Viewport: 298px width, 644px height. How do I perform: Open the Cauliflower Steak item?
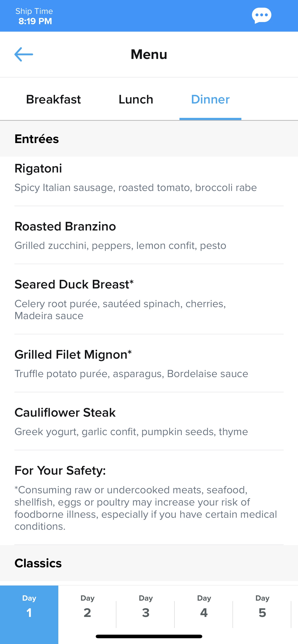click(x=149, y=421)
